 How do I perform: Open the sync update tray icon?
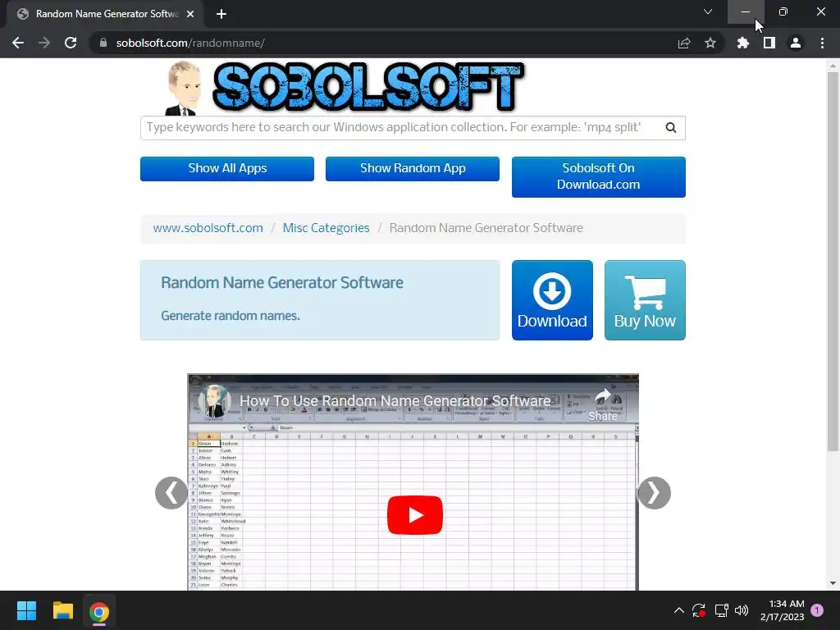click(699, 610)
